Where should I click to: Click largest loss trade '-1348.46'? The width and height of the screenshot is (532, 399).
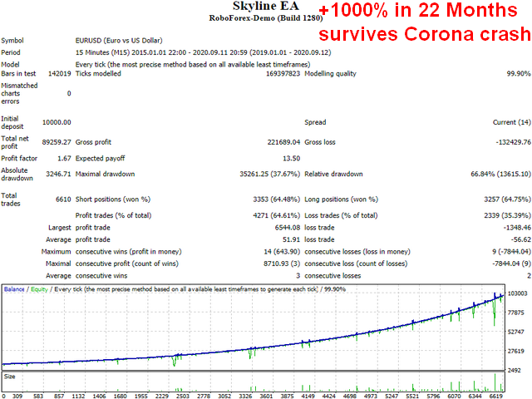tap(517, 228)
